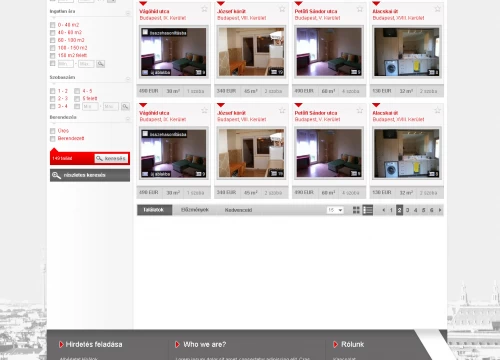The height and width of the screenshot is (360, 500).
Task: Go to previous results page arrow
Action: (384, 210)
